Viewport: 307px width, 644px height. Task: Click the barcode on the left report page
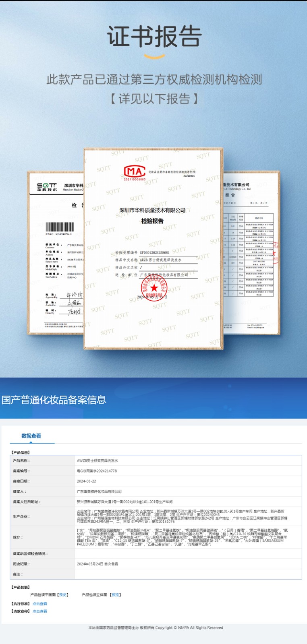coord(60,227)
